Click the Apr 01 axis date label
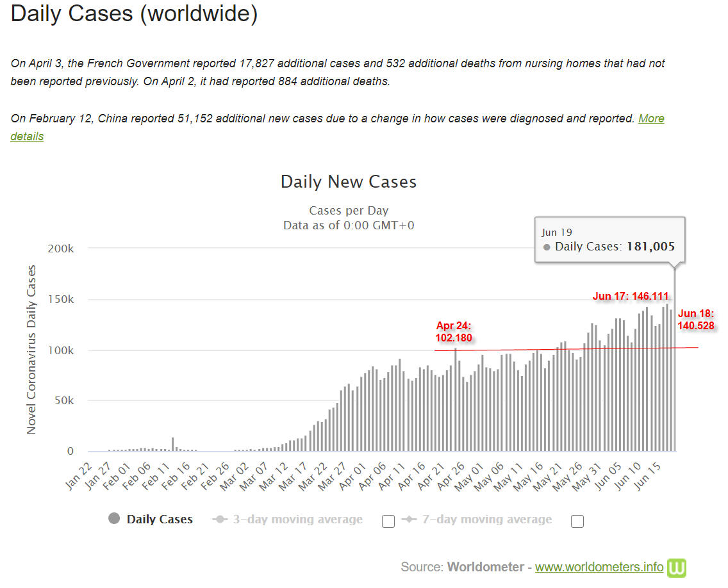 coord(353,476)
